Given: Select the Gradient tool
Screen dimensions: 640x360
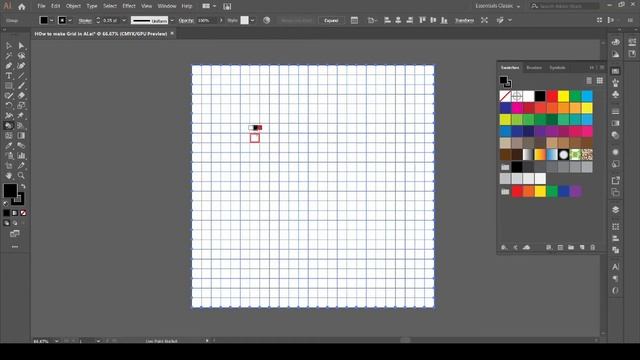Looking at the screenshot, I should 21,136.
